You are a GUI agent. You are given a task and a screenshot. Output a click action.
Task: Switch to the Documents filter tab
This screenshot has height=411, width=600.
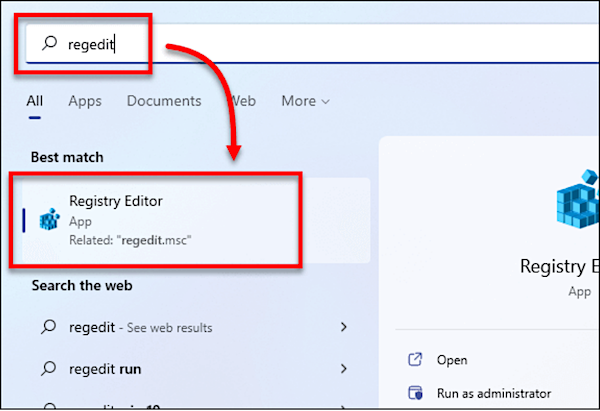point(164,101)
